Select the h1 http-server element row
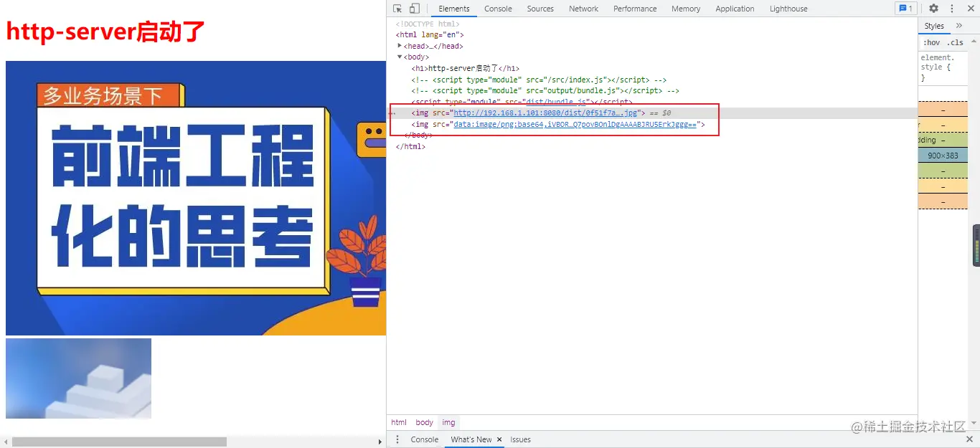The image size is (980, 448). click(x=465, y=69)
